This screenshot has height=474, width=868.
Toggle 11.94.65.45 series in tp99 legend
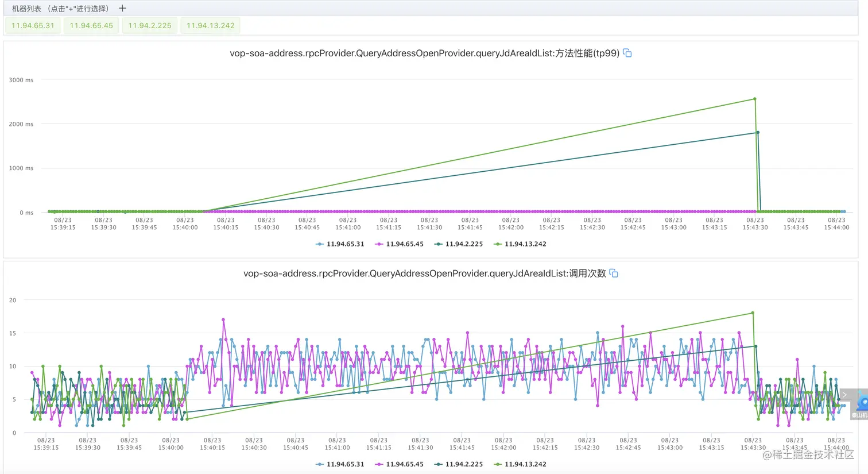[x=399, y=244]
